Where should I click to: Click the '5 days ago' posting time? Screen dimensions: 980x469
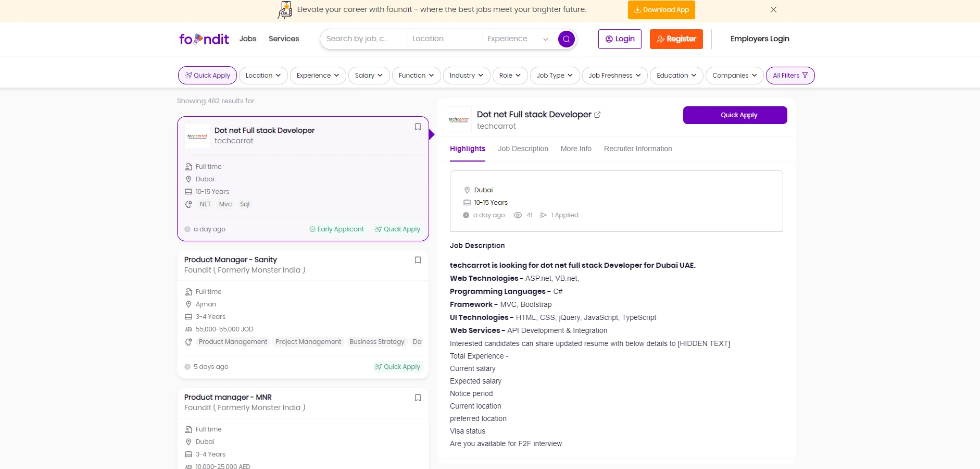(211, 367)
